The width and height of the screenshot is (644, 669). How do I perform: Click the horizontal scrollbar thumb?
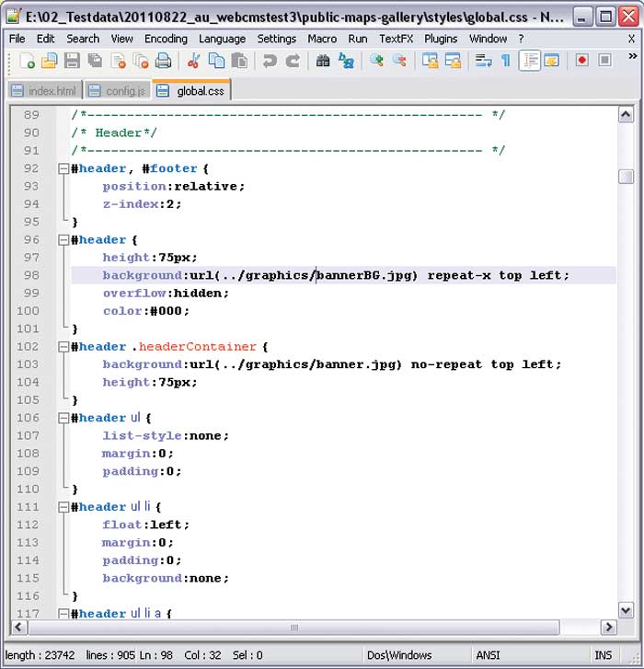pos(293,628)
